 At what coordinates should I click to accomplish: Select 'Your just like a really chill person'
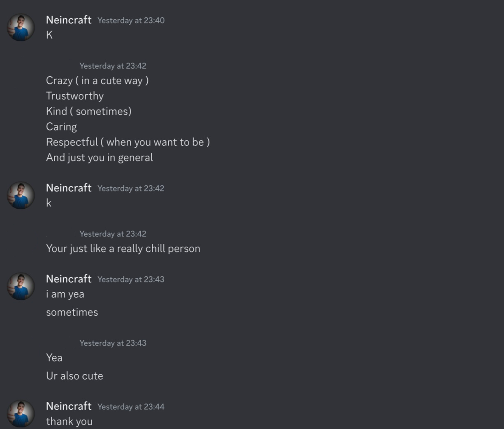pos(123,249)
